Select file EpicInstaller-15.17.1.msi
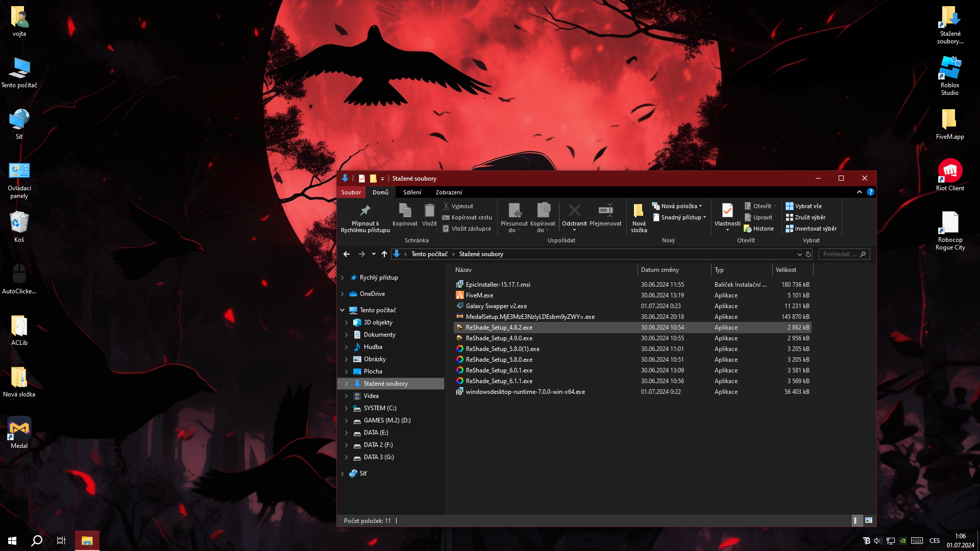The height and width of the screenshot is (551, 980). (632, 285)
